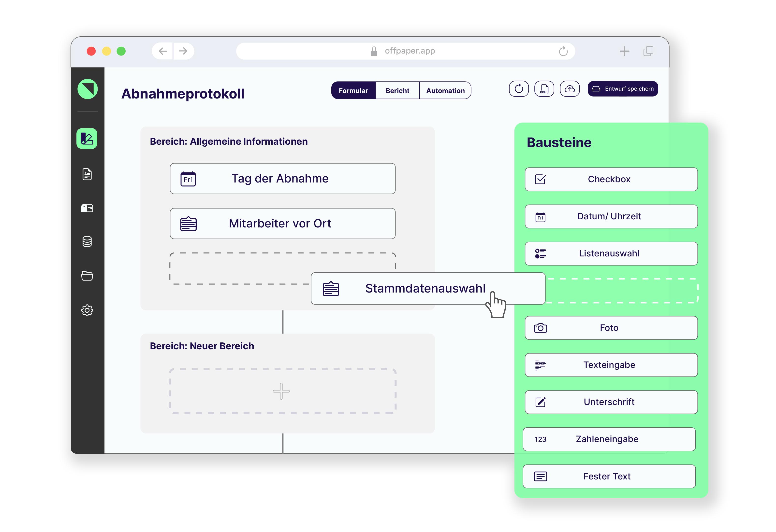Viewport: 776px width, 532px height.
Task: Open the folder icon in sidebar
Action: [87, 276]
